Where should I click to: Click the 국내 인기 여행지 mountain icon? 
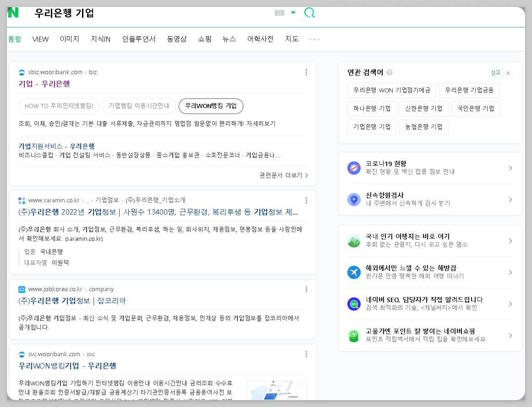click(x=354, y=241)
